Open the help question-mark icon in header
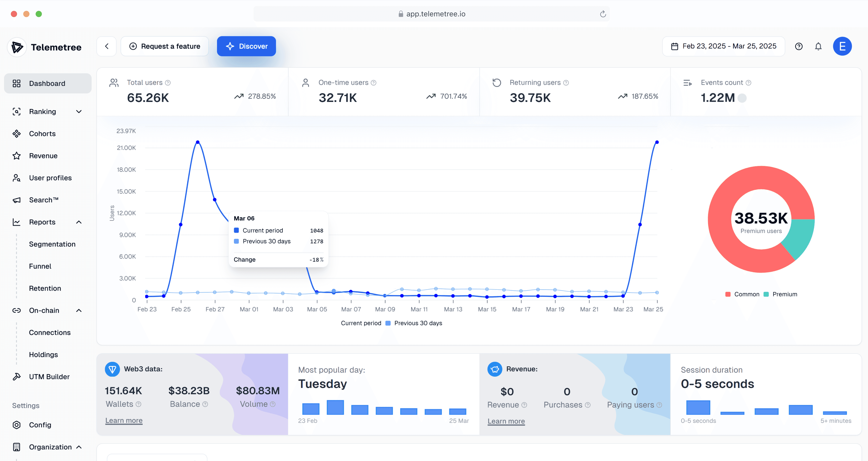This screenshot has width=868, height=461. (x=798, y=46)
